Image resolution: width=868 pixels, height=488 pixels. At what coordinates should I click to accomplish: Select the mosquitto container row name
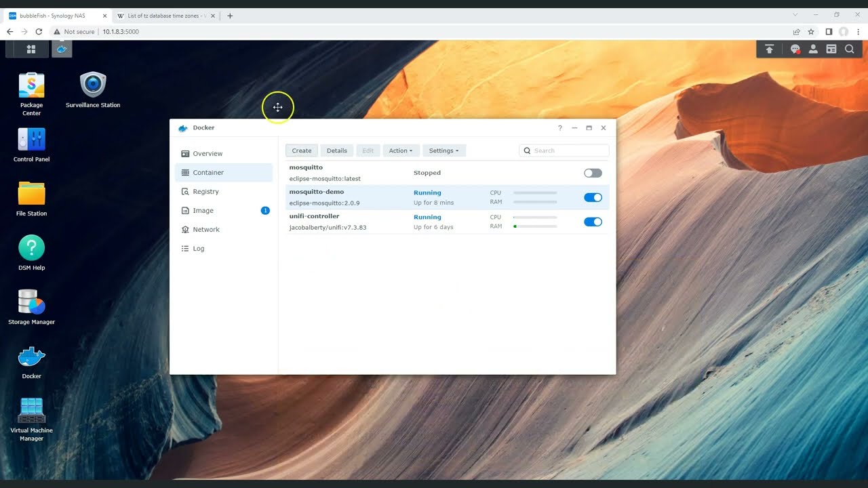306,167
